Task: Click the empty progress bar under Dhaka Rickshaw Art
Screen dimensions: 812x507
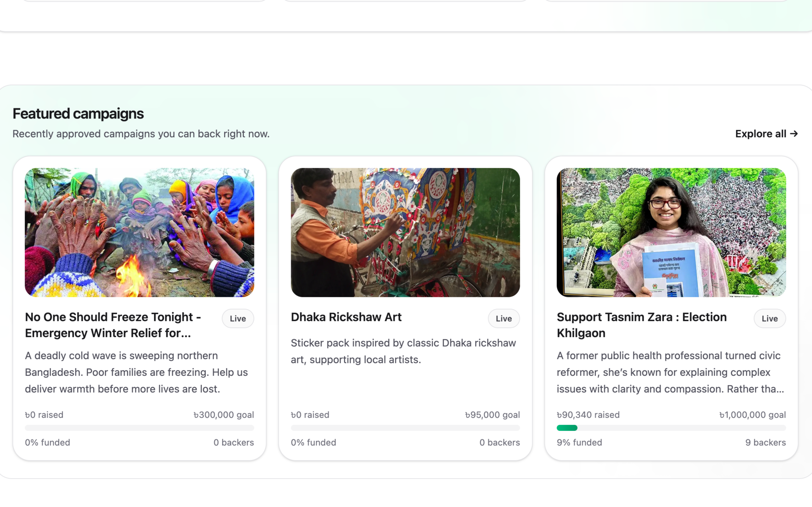Action: (405, 428)
